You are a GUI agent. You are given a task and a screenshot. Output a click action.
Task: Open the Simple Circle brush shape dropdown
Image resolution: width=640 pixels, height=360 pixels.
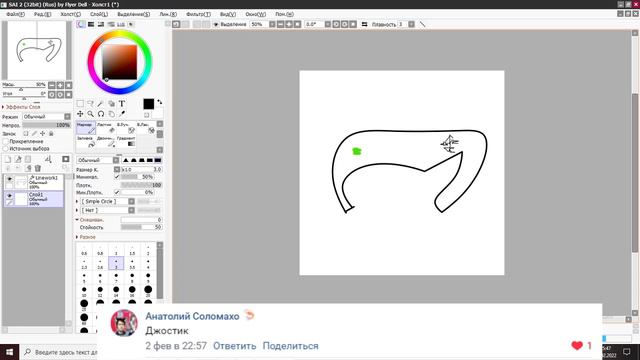pyautogui.click(x=108, y=201)
